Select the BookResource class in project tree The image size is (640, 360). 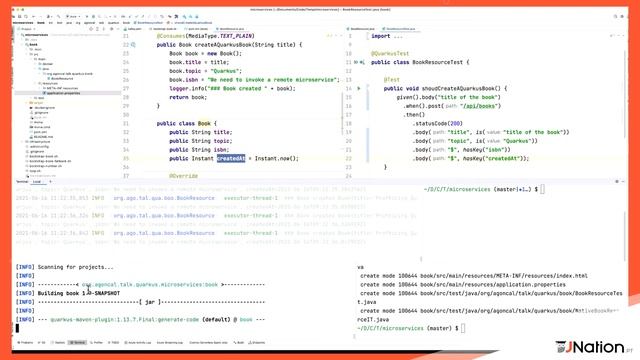pyautogui.click(x=62, y=78)
